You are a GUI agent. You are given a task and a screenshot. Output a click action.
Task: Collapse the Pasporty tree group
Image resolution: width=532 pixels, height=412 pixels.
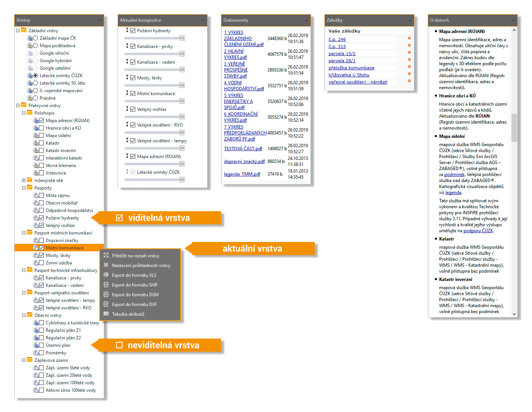[24, 188]
